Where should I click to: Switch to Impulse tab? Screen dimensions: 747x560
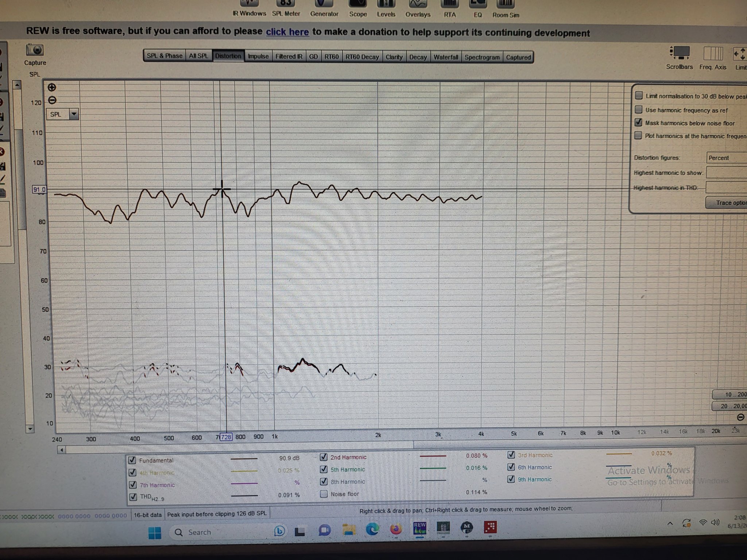coord(258,56)
